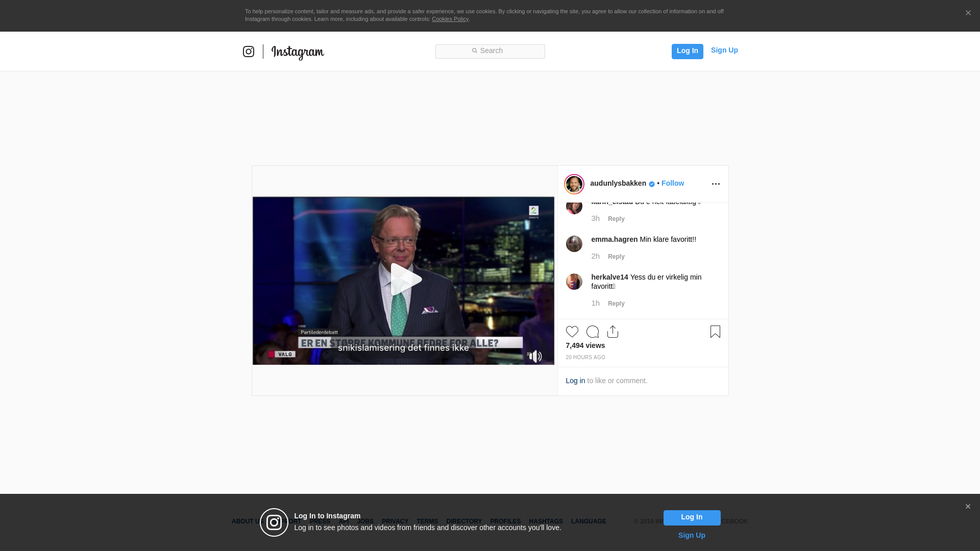The image size is (980, 551).
Task: Open the audunlysbakken username link
Action: (x=618, y=183)
